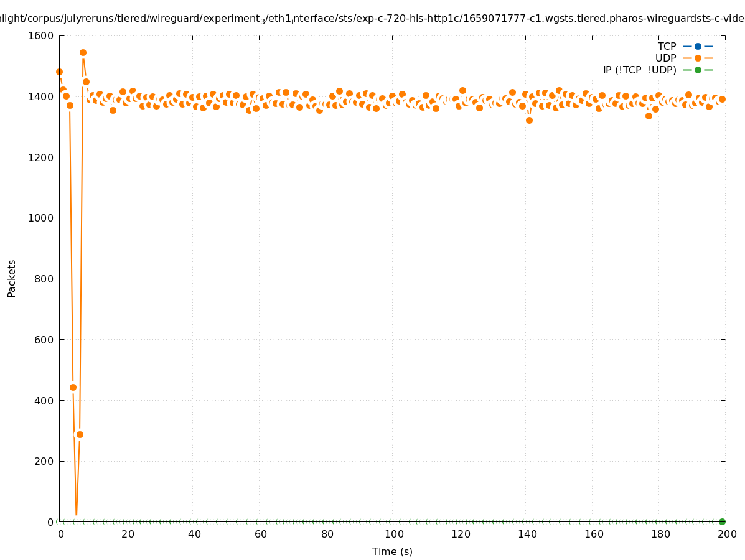745x560 pixels.
Task: Click the low UDP point near 140 seconds
Action: coord(529,120)
